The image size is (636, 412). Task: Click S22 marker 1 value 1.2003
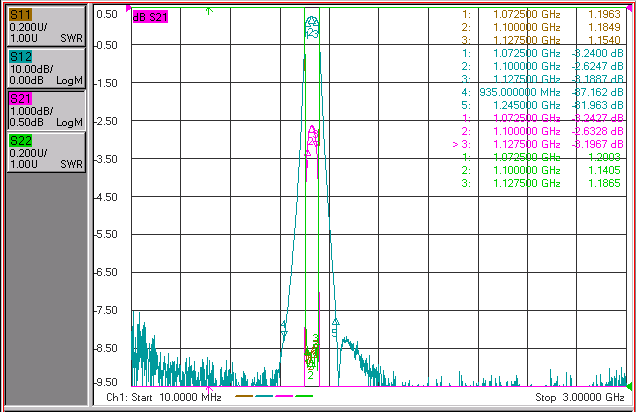pyautogui.click(x=604, y=157)
